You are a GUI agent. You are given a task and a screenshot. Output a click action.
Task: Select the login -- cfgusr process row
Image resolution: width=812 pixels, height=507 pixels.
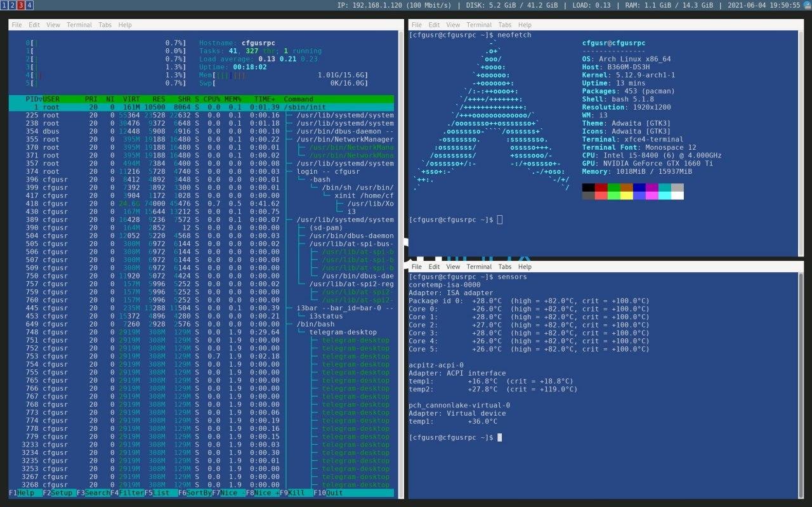[201, 171]
